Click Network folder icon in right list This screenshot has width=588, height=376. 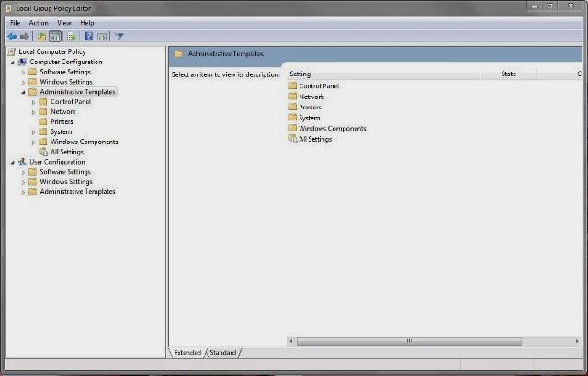[x=293, y=97]
